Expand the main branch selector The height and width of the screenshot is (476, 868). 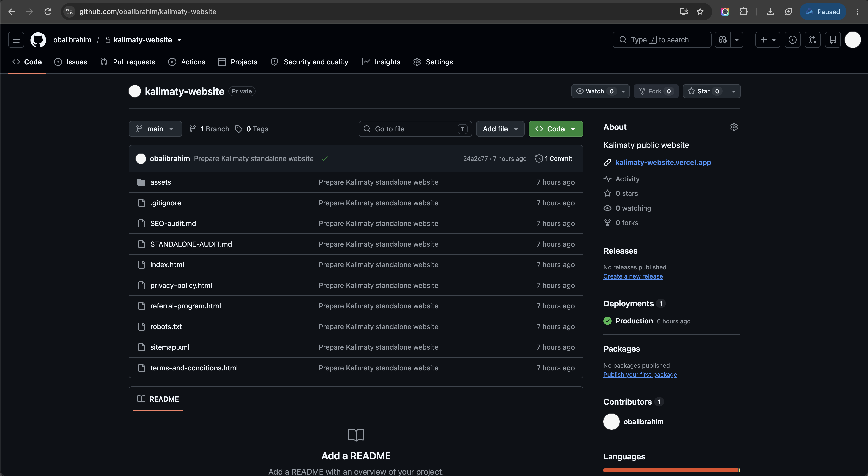click(x=155, y=129)
